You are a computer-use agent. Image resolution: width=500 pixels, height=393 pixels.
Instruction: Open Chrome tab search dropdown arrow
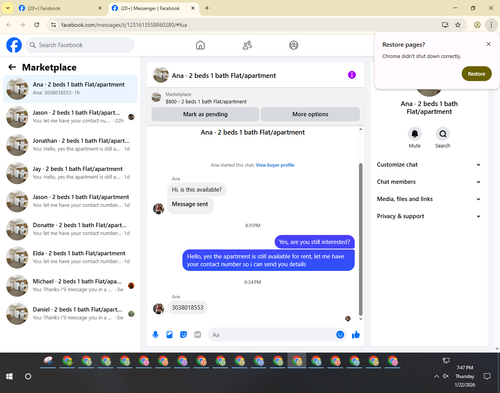pos(8,8)
